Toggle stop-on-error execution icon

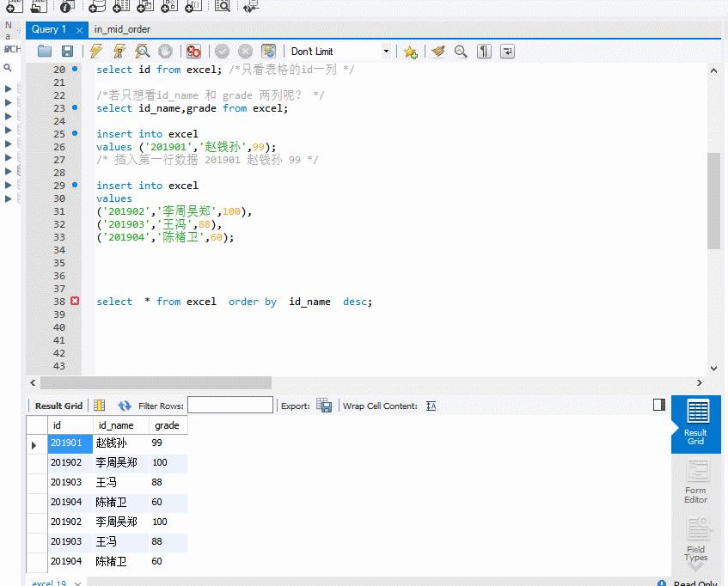(x=193, y=51)
